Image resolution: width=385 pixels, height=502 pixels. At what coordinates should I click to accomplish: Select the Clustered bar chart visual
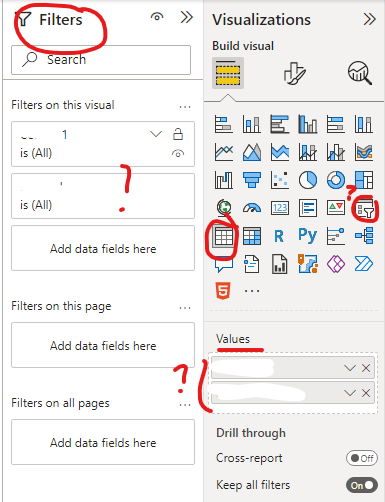pyautogui.click(x=280, y=124)
